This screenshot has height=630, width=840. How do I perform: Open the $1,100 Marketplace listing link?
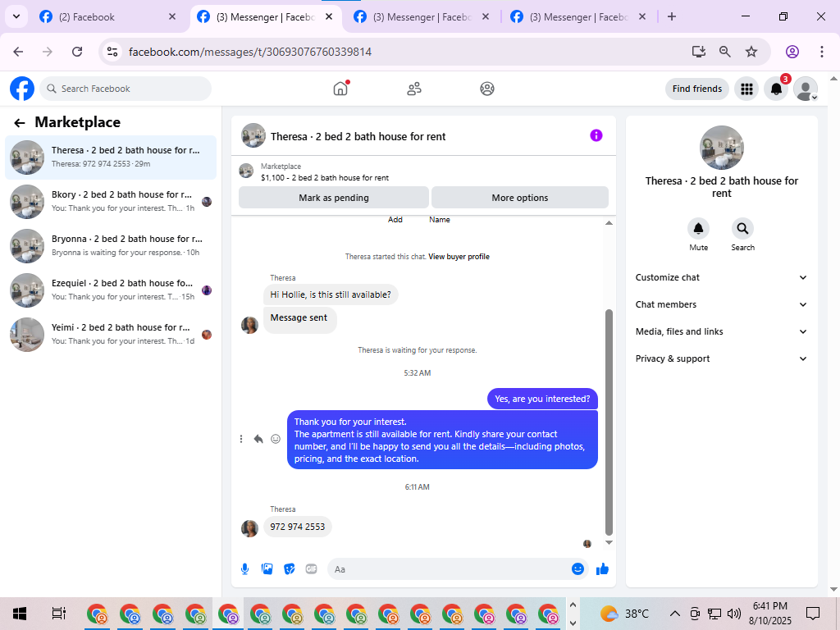coord(325,178)
